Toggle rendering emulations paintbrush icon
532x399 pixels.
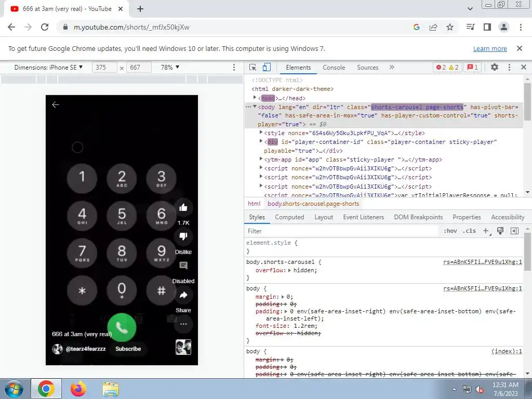point(500,231)
